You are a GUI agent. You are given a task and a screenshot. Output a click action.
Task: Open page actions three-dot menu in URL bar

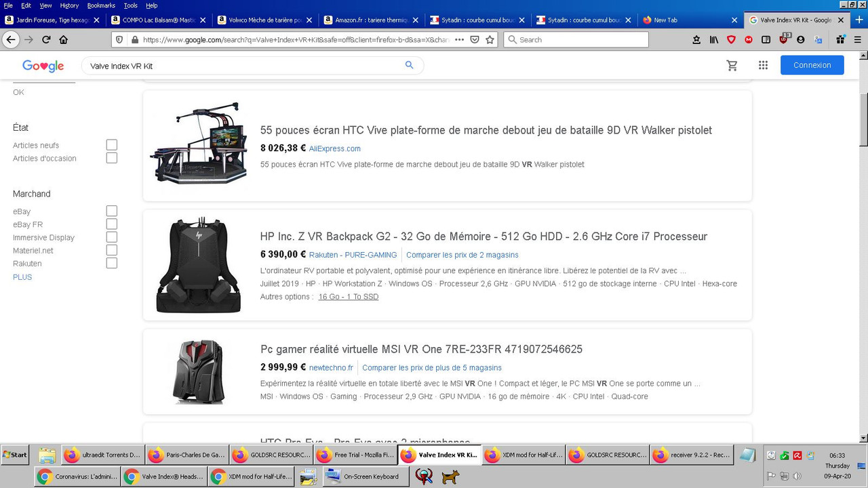[x=459, y=40]
